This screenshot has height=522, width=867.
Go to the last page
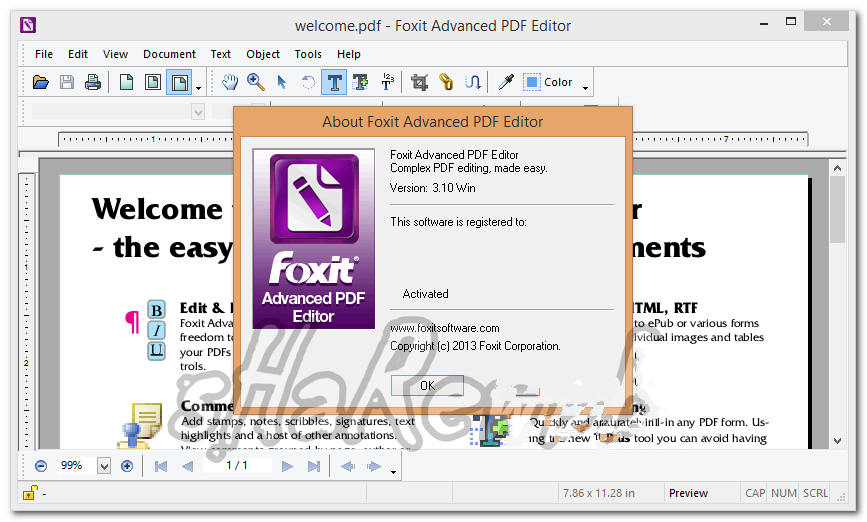coord(314,466)
